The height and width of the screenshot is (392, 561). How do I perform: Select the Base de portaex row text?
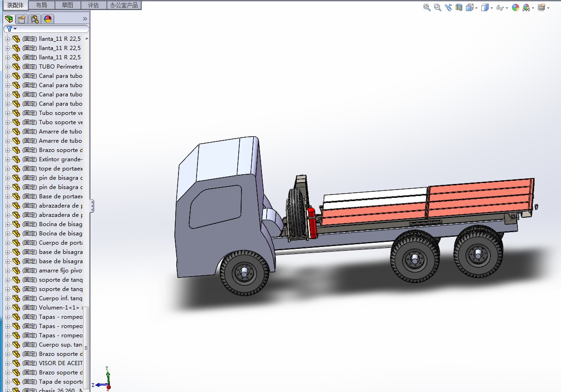52,196
